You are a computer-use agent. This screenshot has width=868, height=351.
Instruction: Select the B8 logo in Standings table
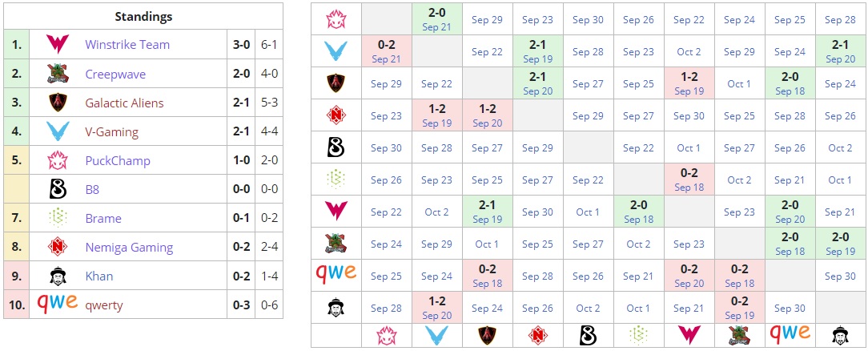coord(57,190)
